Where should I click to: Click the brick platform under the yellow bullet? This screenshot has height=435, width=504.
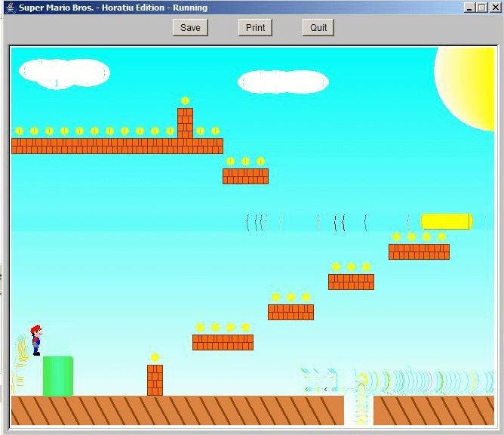(419, 251)
